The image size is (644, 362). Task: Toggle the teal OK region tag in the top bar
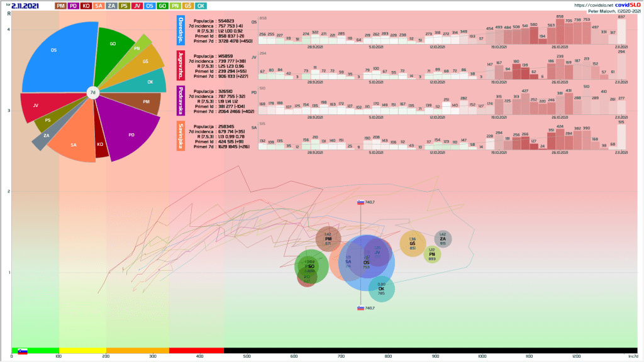point(201,6)
